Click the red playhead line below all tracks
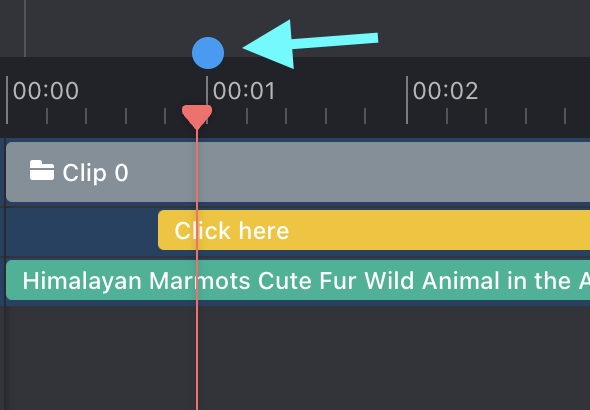This screenshot has height=410, width=590. coord(197,357)
